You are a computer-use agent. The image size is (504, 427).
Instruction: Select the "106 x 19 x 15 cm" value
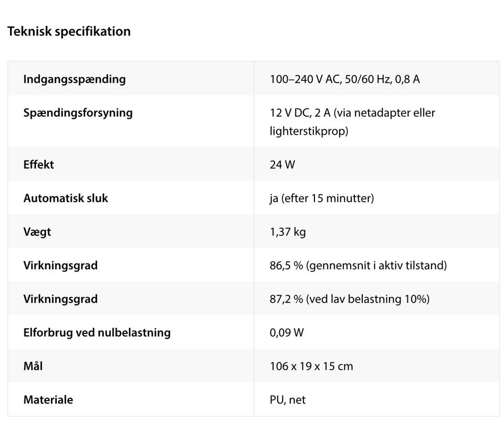pos(311,366)
